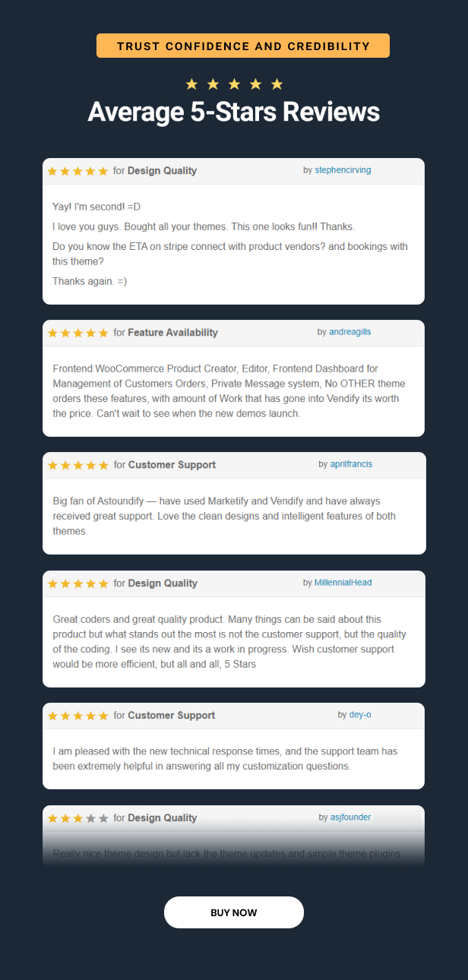Click the Great coders review text
Image resolution: width=468 pixels, height=980 pixels.
pos(229,642)
